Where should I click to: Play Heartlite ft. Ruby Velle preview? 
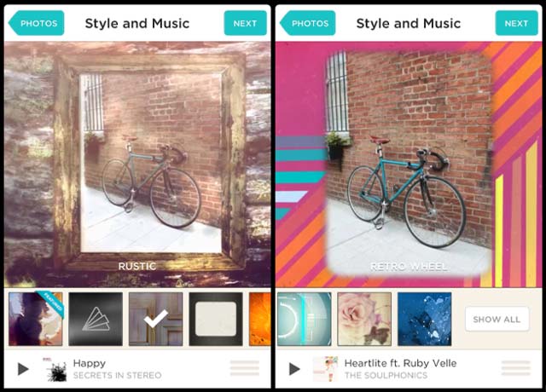point(294,369)
